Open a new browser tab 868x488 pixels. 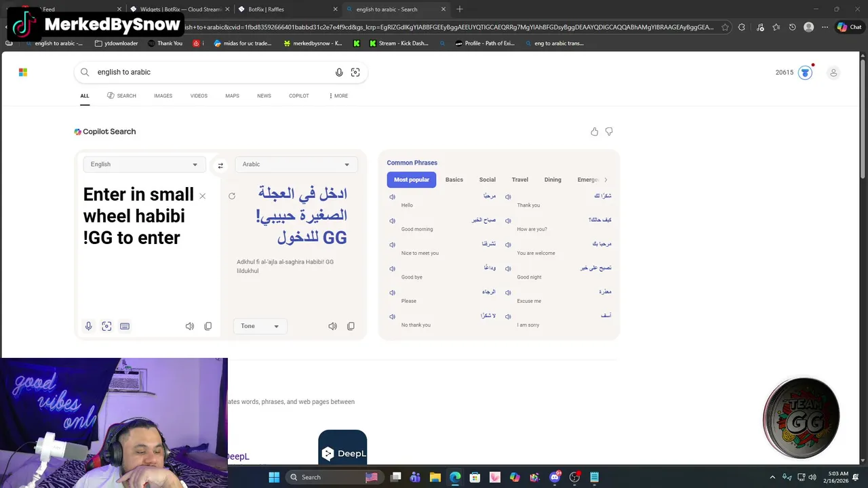pyautogui.click(x=460, y=9)
